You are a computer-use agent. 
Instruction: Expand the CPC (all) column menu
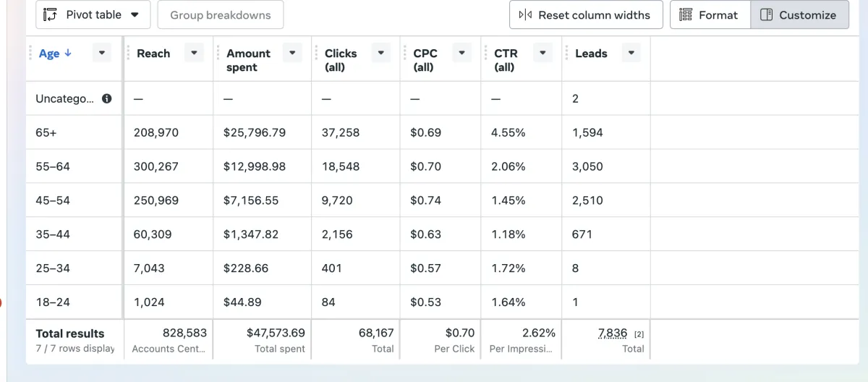click(x=462, y=53)
